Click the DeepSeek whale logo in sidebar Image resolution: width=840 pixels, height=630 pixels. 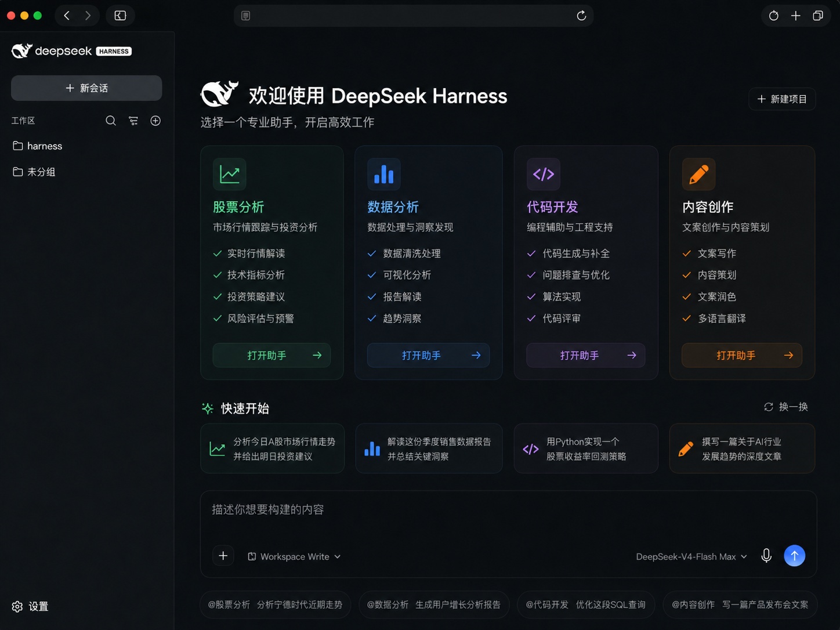coord(21,51)
